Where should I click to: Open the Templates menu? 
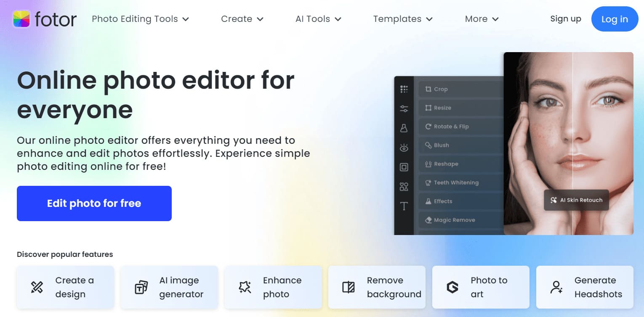(402, 19)
